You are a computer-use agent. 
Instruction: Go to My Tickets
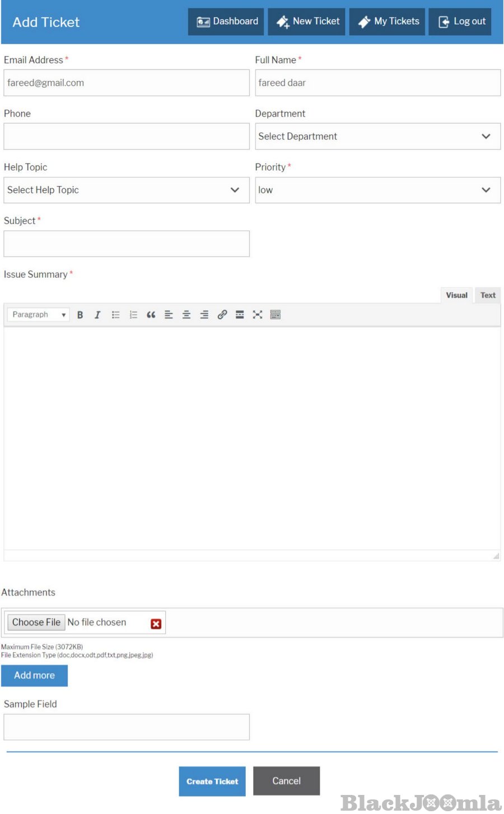click(x=388, y=22)
